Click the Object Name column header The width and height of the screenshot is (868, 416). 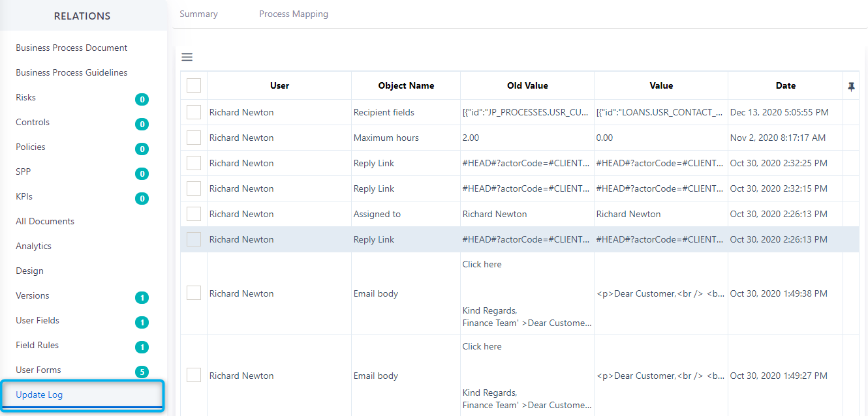pyautogui.click(x=406, y=85)
